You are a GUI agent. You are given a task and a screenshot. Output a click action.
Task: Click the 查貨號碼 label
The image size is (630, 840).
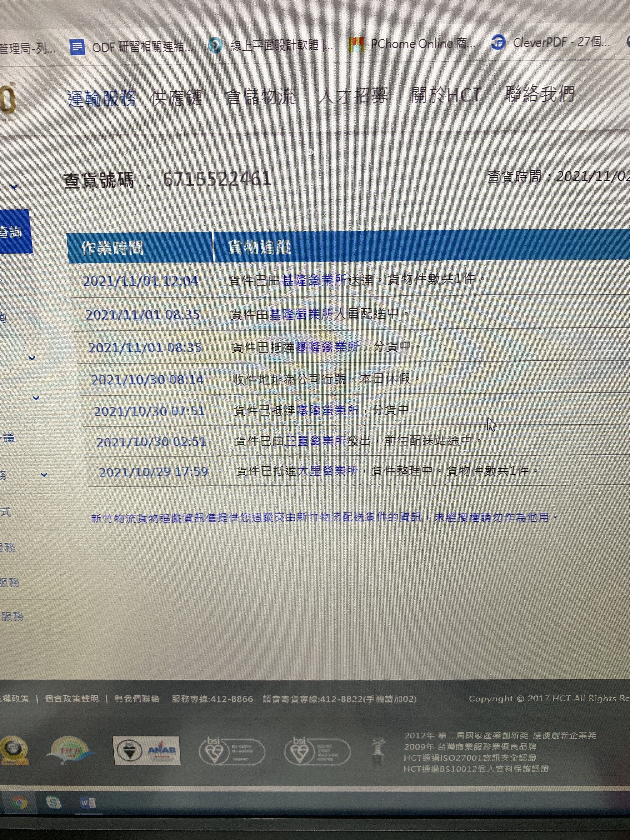pyautogui.click(x=99, y=180)
